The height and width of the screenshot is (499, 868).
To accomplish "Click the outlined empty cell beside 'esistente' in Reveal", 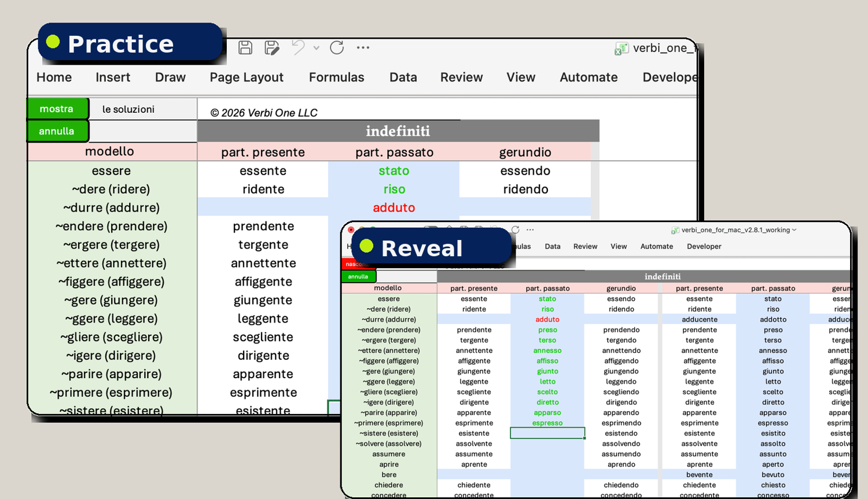I will click(547, 433).
